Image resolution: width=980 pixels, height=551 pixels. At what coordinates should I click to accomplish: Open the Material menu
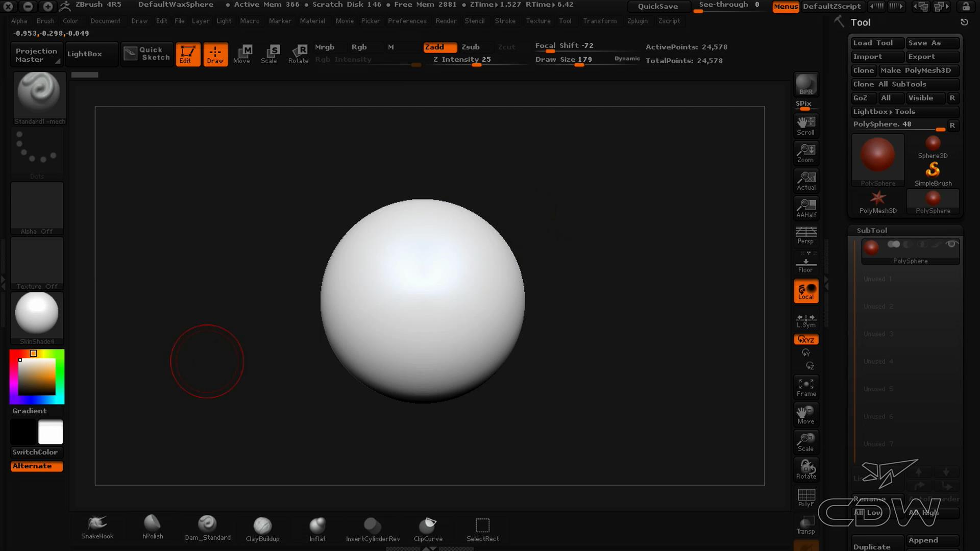(312, 21)
